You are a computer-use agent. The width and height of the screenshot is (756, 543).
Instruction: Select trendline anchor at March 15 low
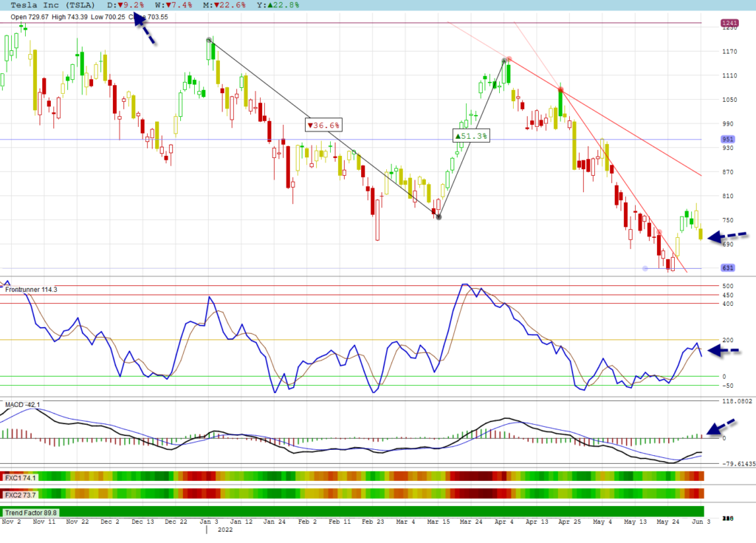(x=439, y=217)
